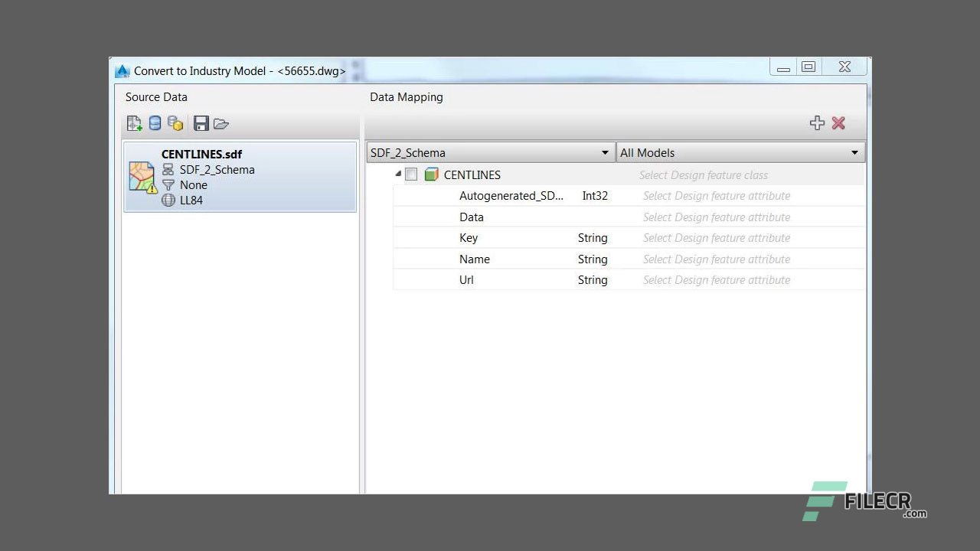The width and height of the screenshot is (980, 551).
Task: Select the Url attribute name
Action: click(x=466, y=280)
